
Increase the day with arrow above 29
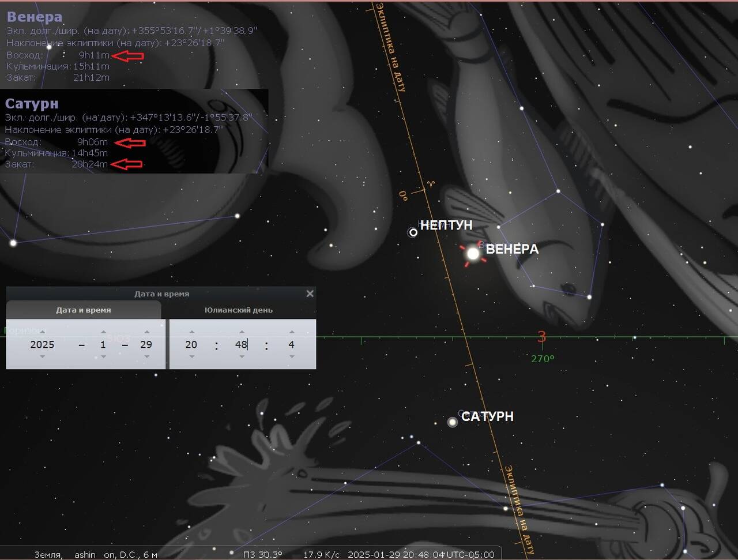[146, 332]
